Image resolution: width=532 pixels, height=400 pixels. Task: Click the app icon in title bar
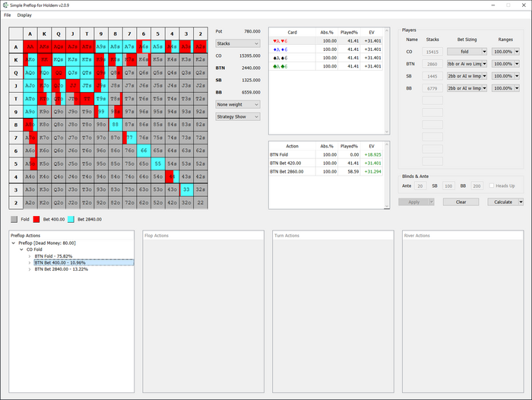click(5, 5)
